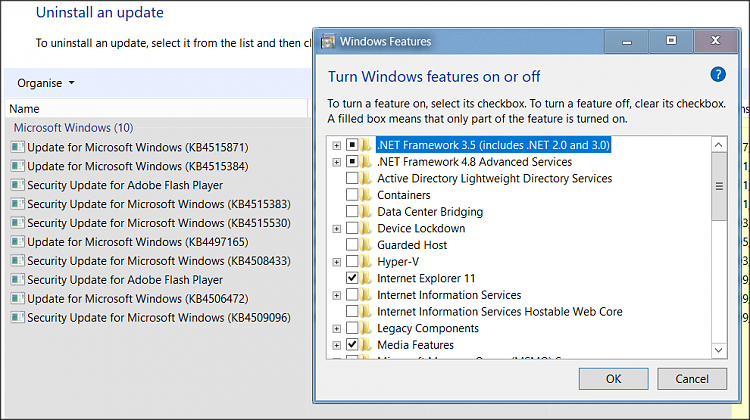Click the icon beside Update KB4515871

click(x=18, y=147)
